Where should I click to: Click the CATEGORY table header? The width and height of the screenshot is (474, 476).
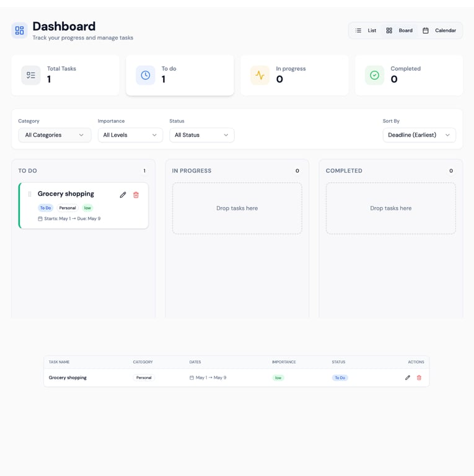pyautogui.click(x=143, y=362)
